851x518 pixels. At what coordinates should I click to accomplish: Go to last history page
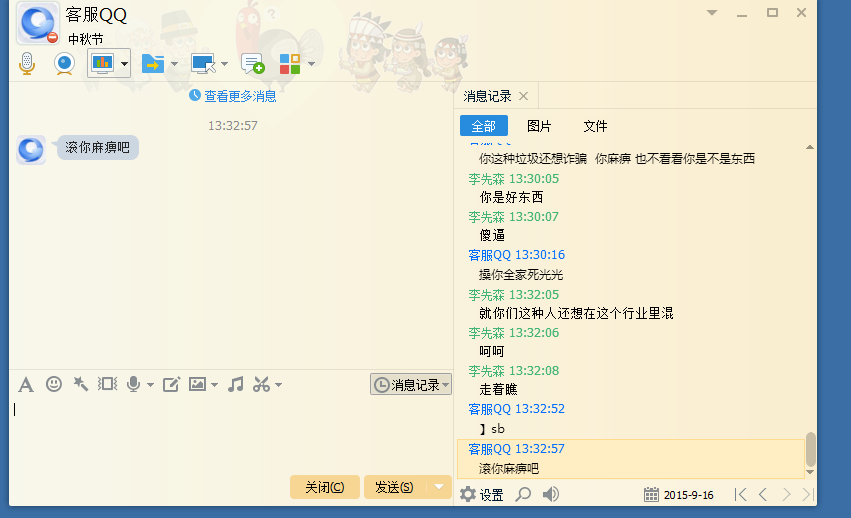pos(808,494)
